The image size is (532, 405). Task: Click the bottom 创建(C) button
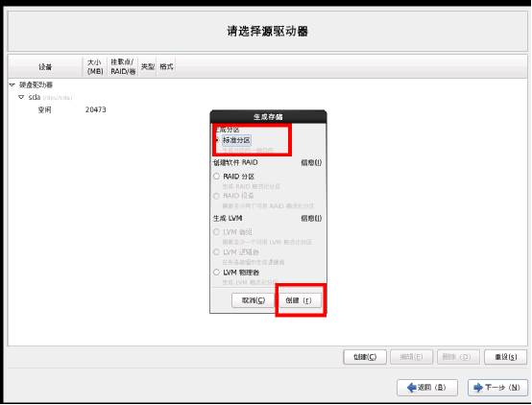pyautogui.click(x=365, y=357)
